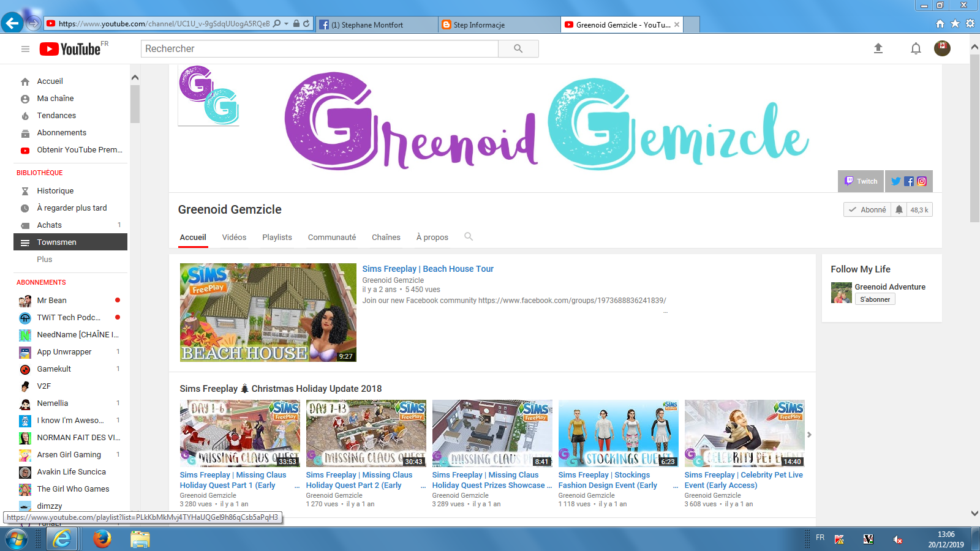Click the Greenoid Gemizcle channel avatar
This screenshot has width=980, height=551.
coord(209,96)
